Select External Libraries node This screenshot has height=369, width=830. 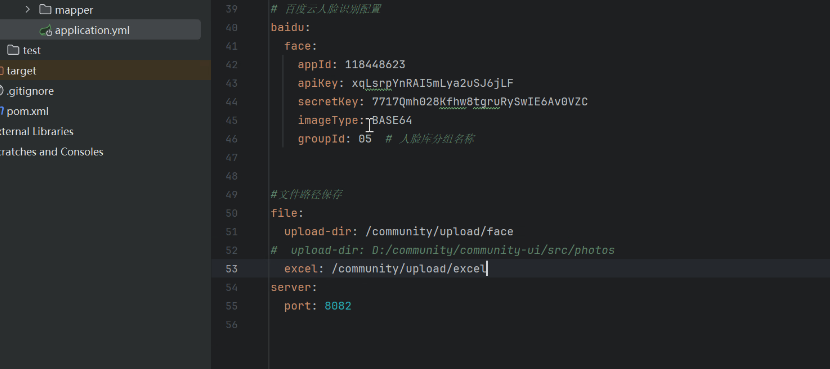37,131
